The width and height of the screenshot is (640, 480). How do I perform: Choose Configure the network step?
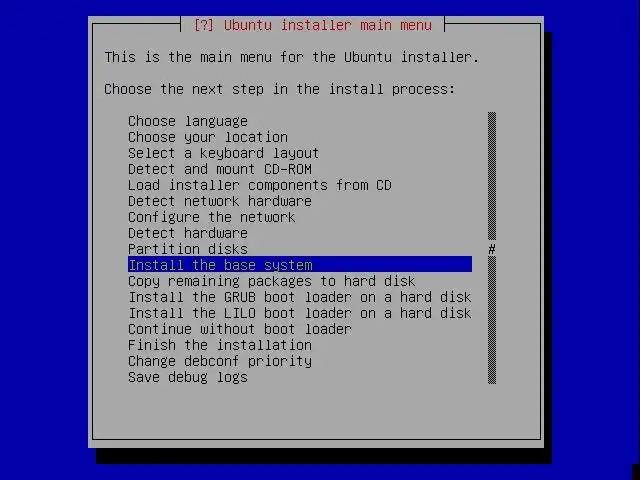click(211, 217)
